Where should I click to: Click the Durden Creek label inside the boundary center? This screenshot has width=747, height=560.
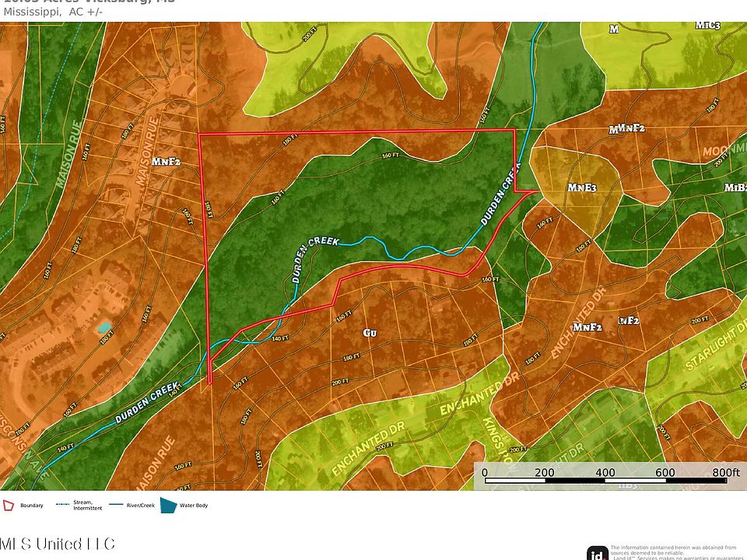pyautogui.click(x=315, y=242)
